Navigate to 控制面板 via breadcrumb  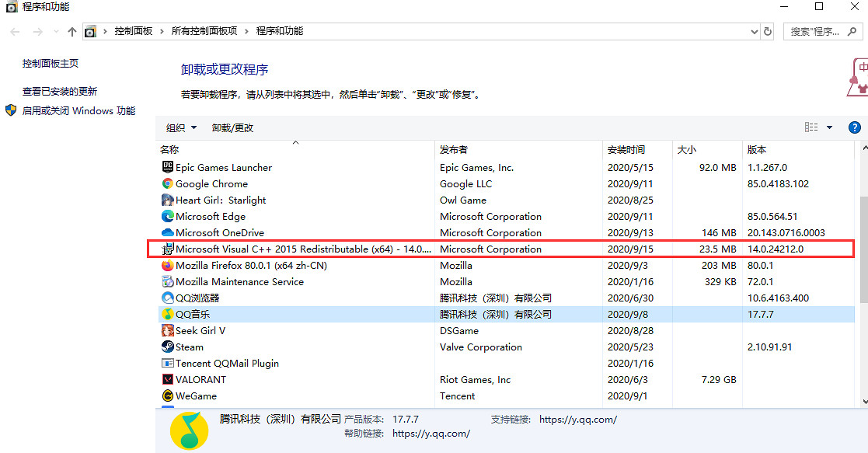point(134,31)
